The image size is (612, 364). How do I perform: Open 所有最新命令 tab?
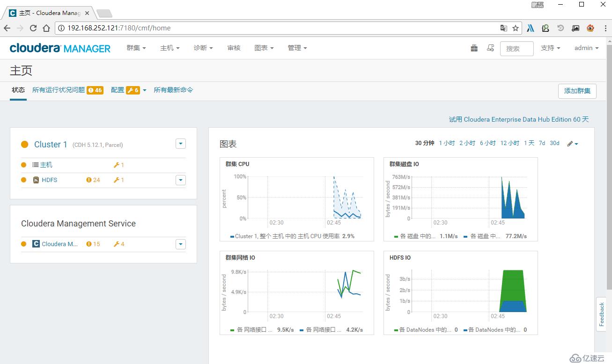click(x=173, y=90)
